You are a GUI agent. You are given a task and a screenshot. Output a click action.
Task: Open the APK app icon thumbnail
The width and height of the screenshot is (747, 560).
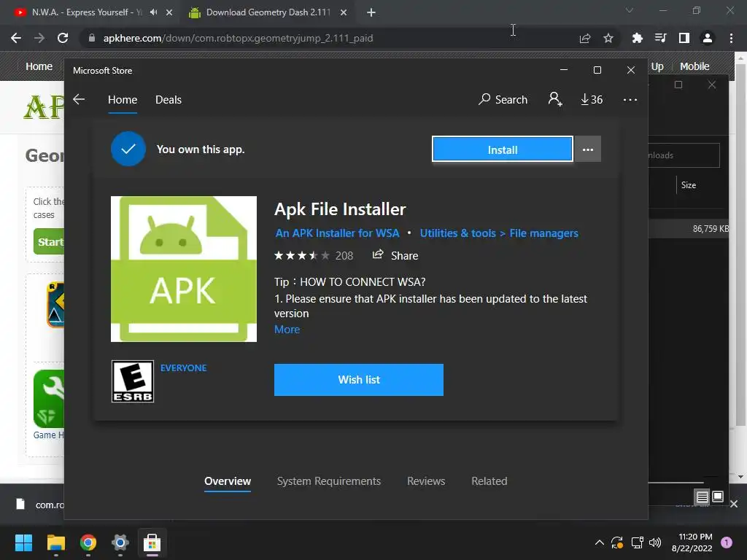point(184,269)
